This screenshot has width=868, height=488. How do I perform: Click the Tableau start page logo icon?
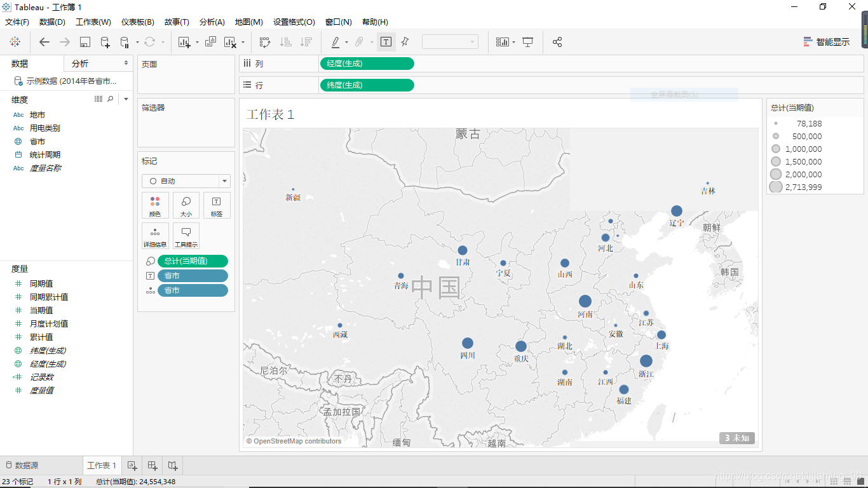click(x=15, y=42)
